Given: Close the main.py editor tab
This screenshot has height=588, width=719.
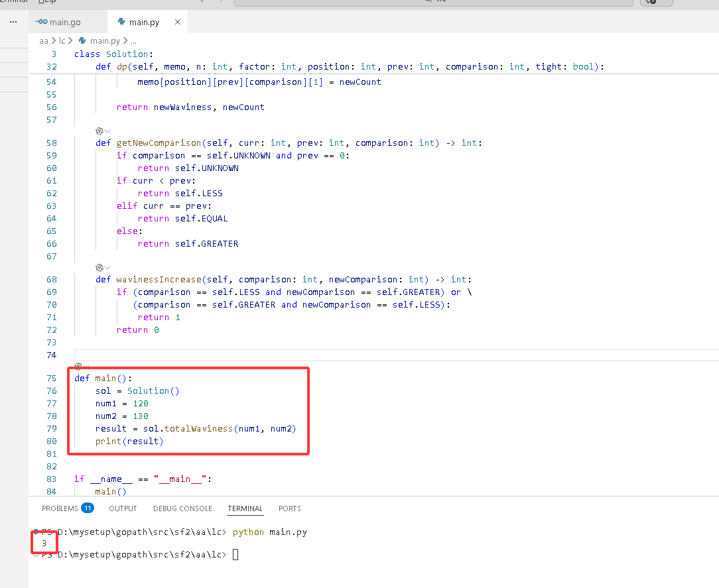Looking at the screenshot, I should pos(178,22).
